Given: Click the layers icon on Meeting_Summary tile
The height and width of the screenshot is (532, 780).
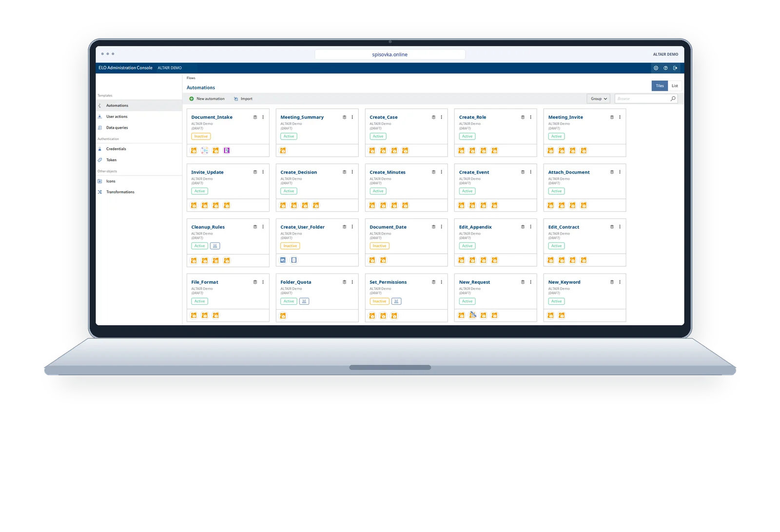Looking at the screenshot, I should click(344, 117).
